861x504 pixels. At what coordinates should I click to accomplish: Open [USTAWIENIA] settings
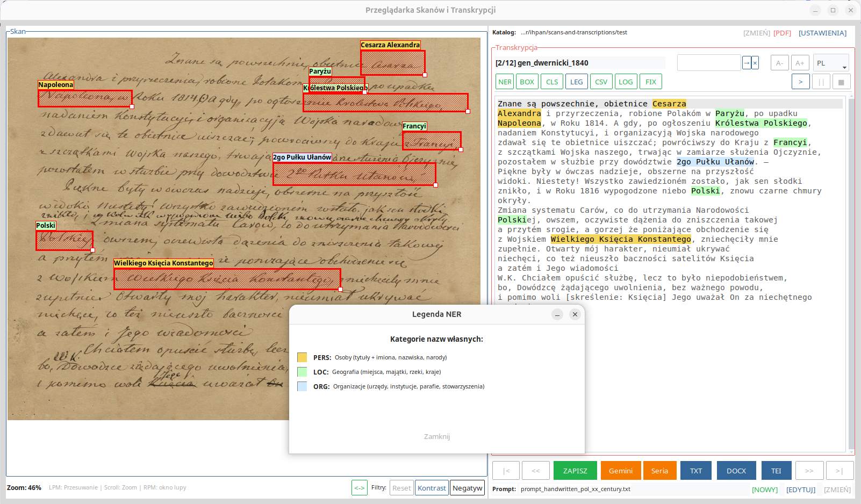[822, 33]
